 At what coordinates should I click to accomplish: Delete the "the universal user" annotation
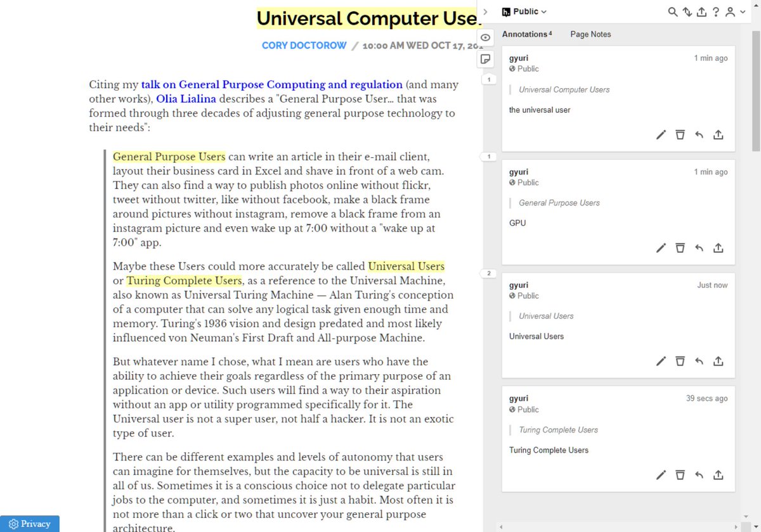pyautogui.click(x=680, y=134)
